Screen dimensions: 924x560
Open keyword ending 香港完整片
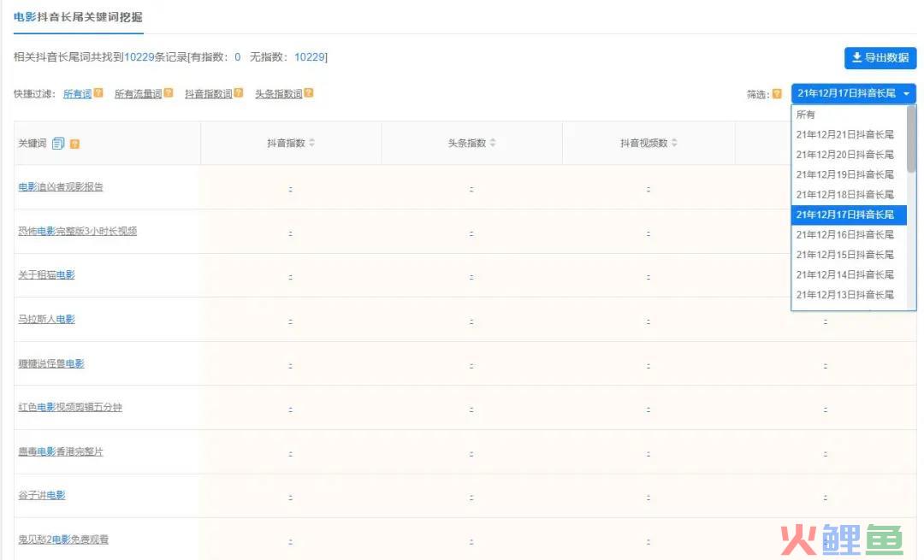(61, 451)
